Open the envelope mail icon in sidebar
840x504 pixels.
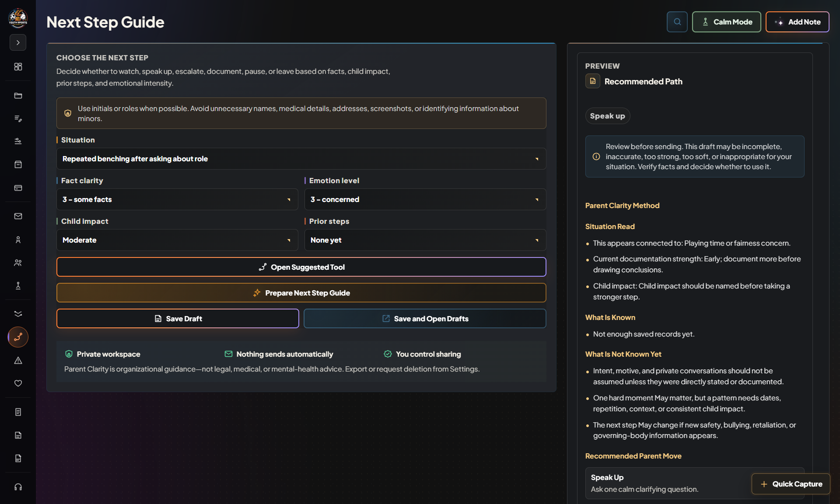pos(18,216)
